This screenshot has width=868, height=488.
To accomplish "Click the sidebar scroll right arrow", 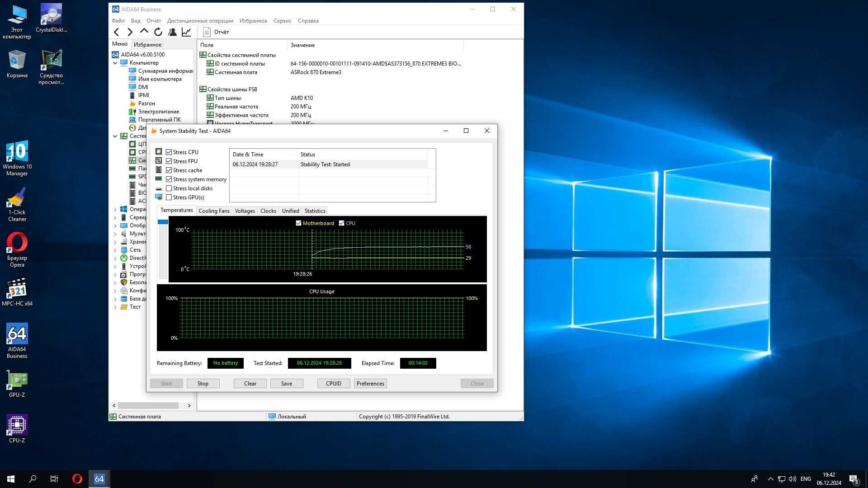I will [189, 406].
